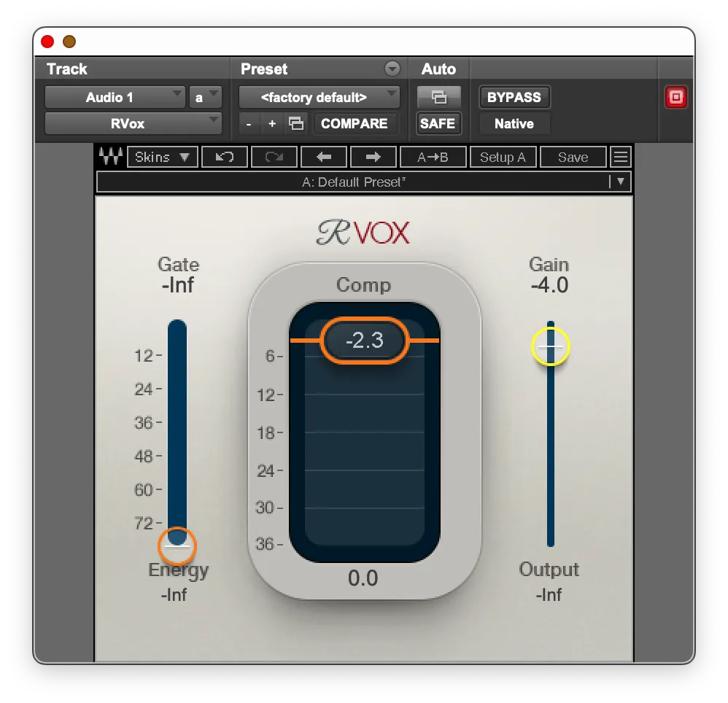The width and height of the screenshot is (728, 703).
Task: Load the previous preset with the left arrow
Action: [323, 156]
